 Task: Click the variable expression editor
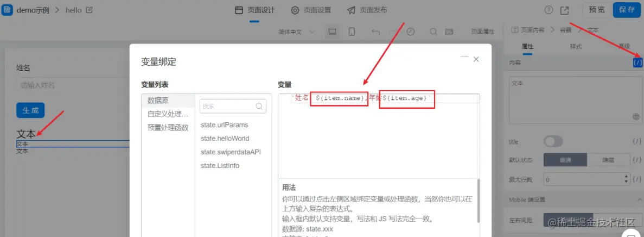point(379,136)
